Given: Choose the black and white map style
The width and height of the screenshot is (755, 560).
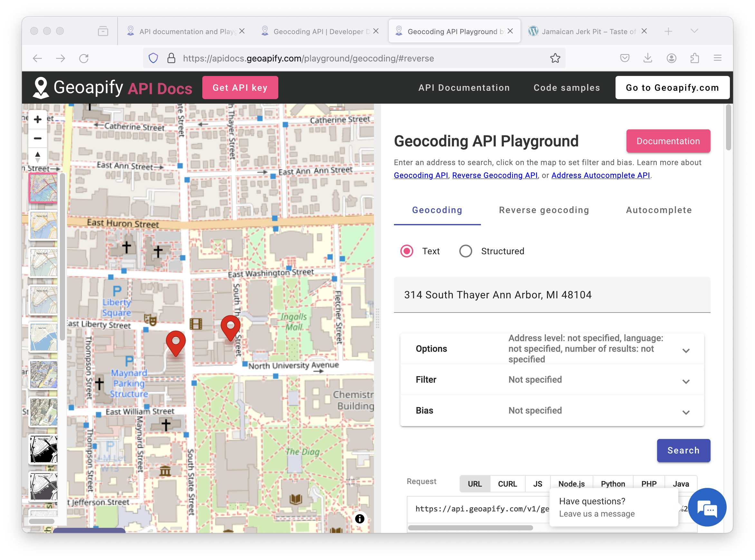Looking at the screenshot, I should pyautogui.click(x=43, y=449).
